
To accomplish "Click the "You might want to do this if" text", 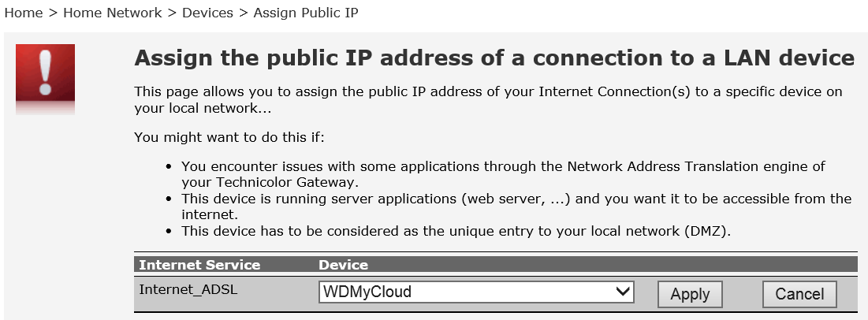I will coord(229,138).
